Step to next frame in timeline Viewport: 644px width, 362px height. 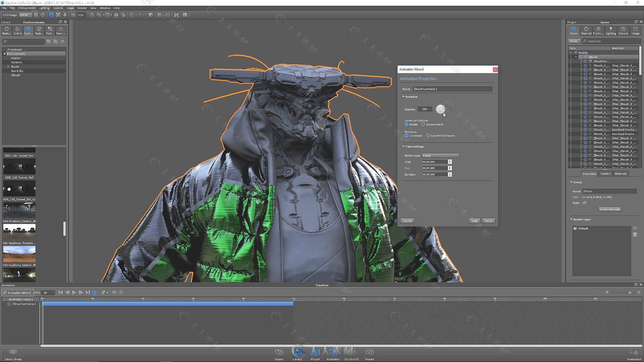coord(81,293)
